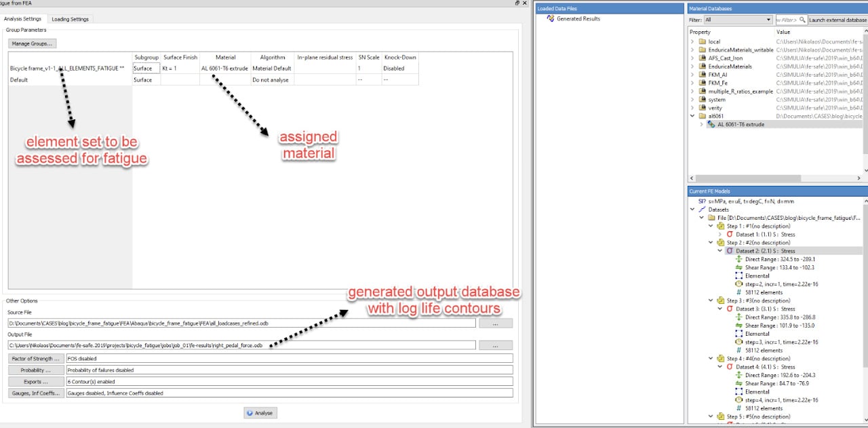The image size is (868, 428).
Task: Undock the Fatigue from FEA panel
Action: tap(517, 3)
